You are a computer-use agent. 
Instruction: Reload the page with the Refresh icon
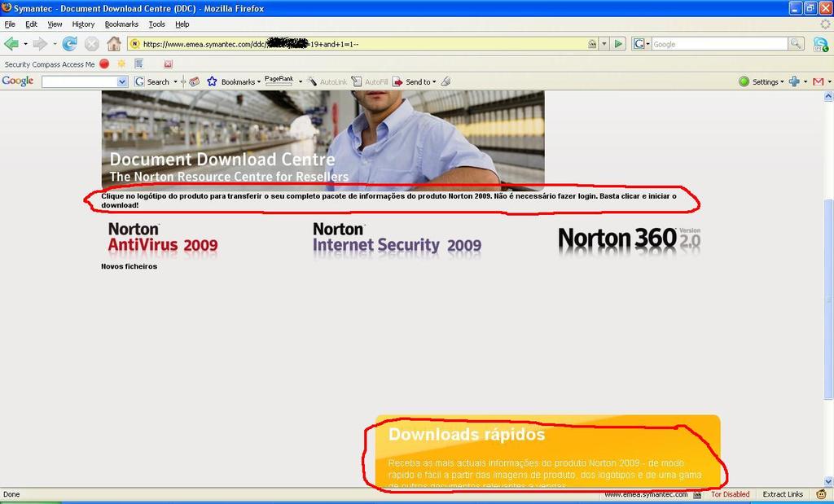(x=70, y=44)
